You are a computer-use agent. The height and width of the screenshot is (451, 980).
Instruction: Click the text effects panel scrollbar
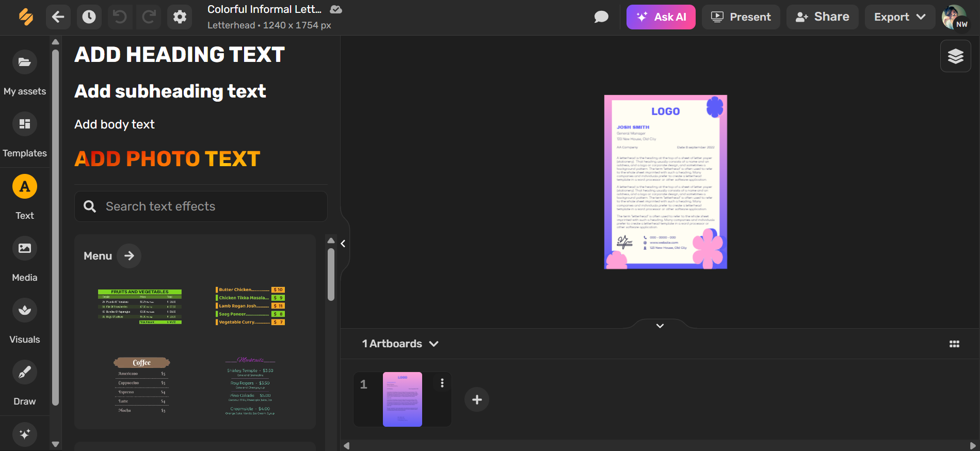click(x=331, y=275)
